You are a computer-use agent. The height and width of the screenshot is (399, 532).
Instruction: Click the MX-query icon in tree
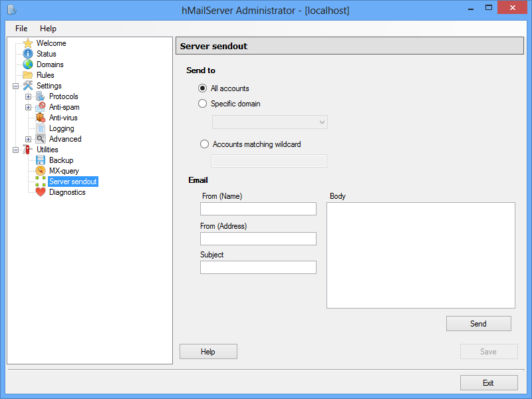point(41,171)
